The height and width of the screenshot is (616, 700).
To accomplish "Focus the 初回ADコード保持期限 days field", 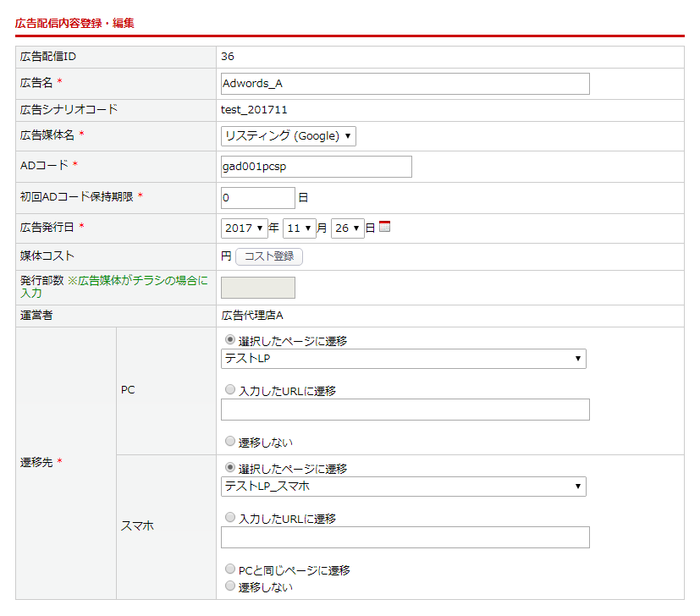I will pyautogui.click(x=257, y=198).
